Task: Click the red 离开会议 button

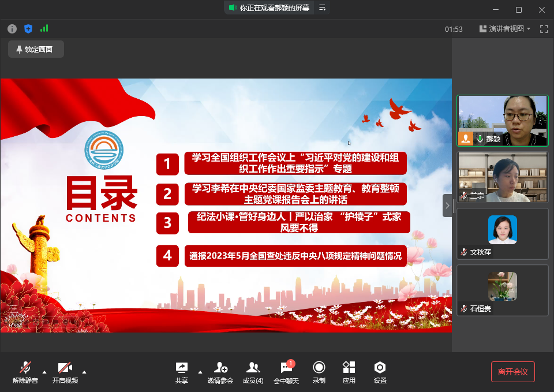Action: [512, 372]
